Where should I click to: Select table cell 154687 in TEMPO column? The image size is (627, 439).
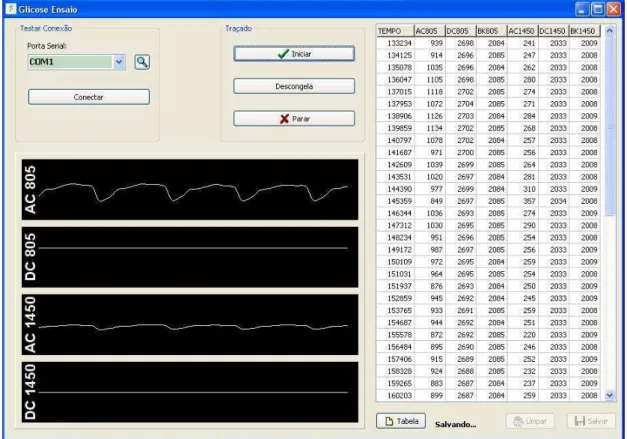[395, 323]
